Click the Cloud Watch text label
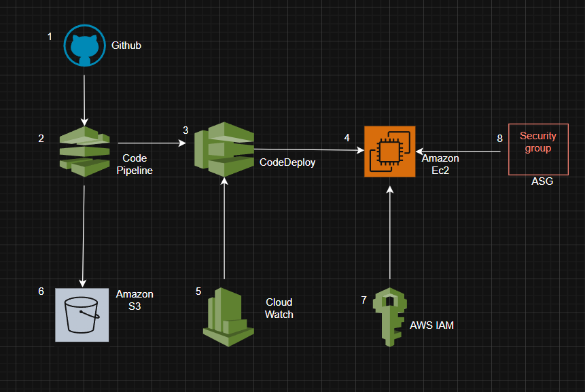 (279, 308)
